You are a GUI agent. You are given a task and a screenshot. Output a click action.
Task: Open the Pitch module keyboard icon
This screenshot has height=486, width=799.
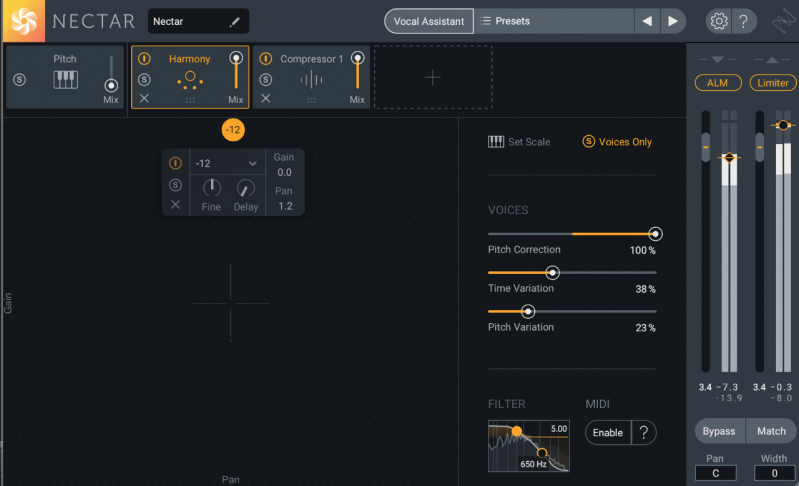(66, 79)
